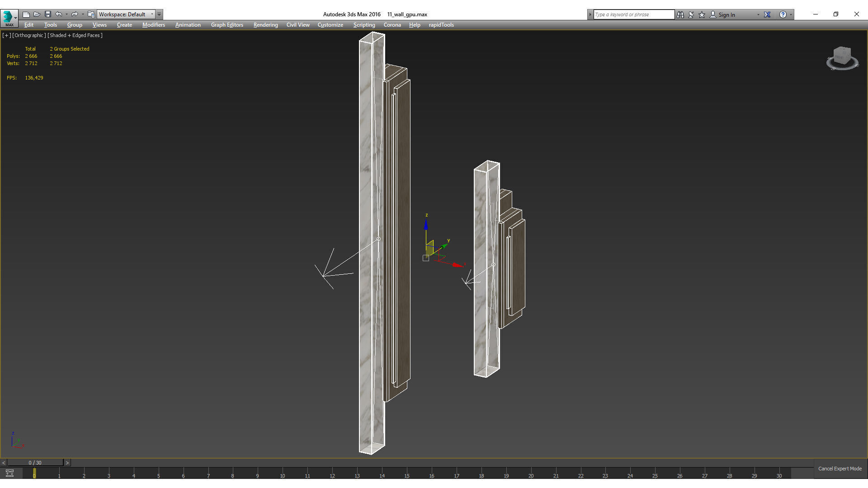Open the Edit menu

coord(29,25)
